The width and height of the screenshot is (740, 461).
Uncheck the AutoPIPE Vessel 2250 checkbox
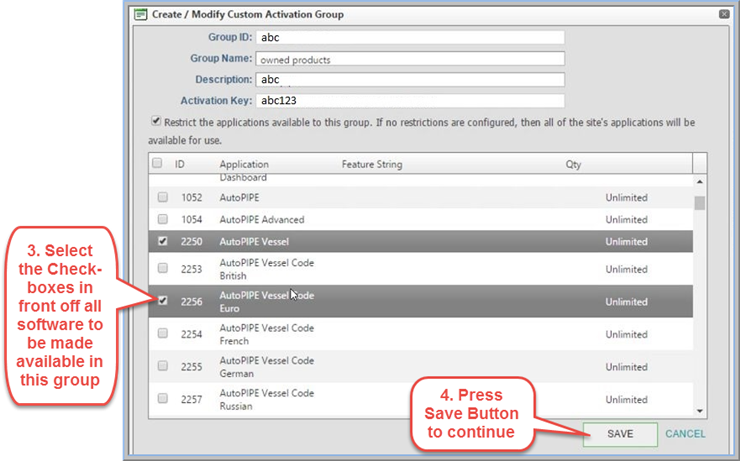tap(162, 241)
